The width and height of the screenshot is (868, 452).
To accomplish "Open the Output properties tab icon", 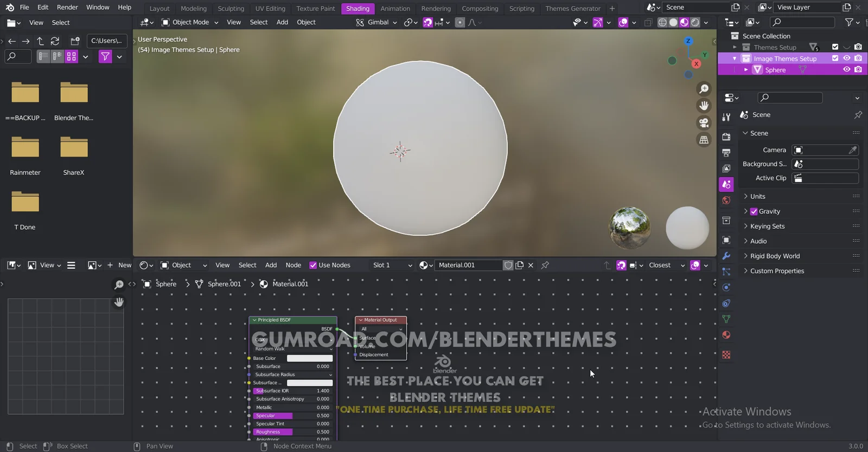I will (x=726, y=153).
